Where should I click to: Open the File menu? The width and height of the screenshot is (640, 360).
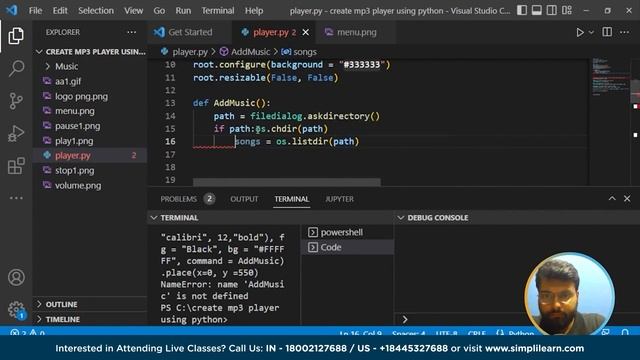35,10
